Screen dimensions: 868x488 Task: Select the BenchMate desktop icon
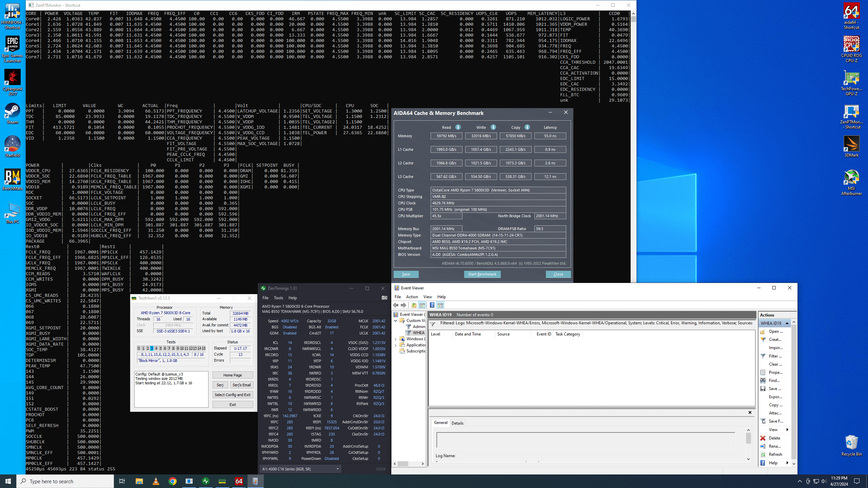[13, 180]
